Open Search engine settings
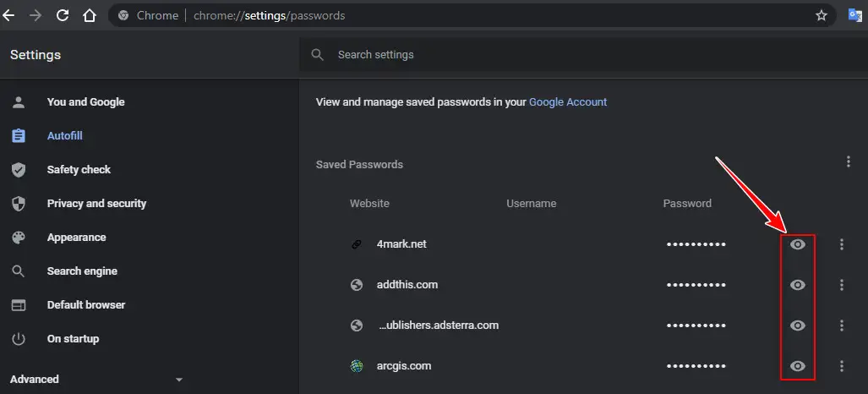The width and height of the screenshot is (868, 394). coord(82,271)
